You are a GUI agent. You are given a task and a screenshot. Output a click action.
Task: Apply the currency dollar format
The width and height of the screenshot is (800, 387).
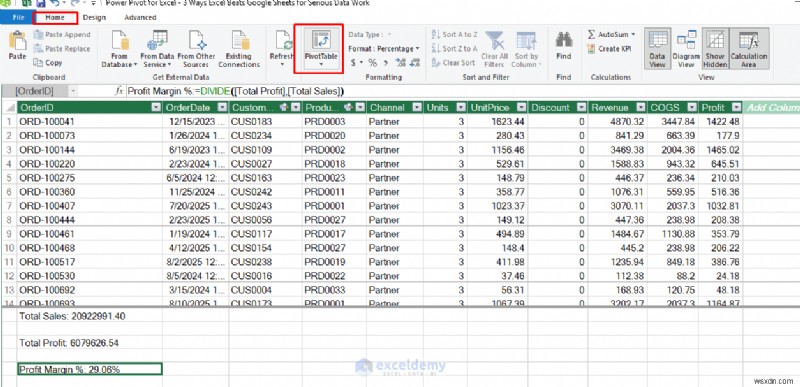[354, 63]
